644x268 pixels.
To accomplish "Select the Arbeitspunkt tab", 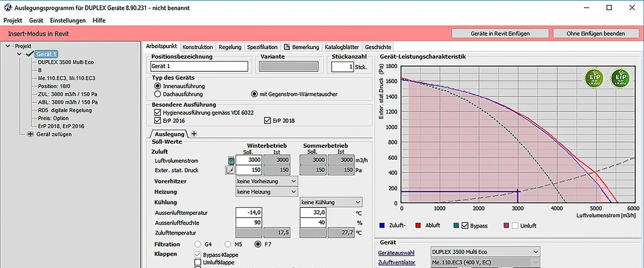I will [162, 47].
